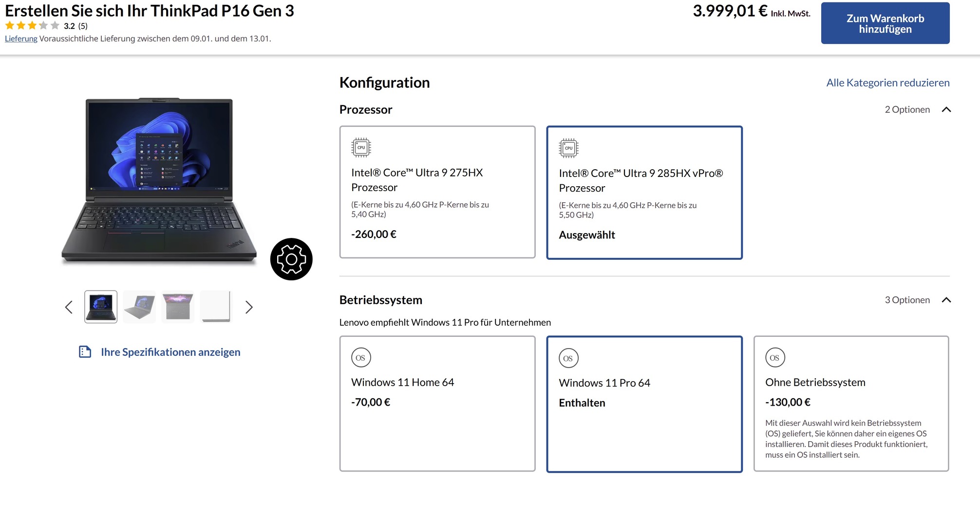Select the Intel Core Ultra 9 275HX processor option
Screen dimensions: 980x508
pos(437,192)
